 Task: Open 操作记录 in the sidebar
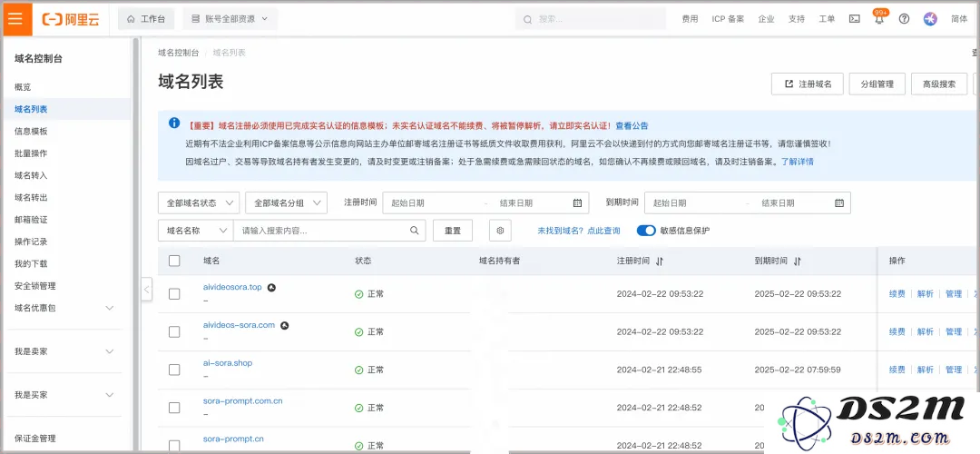tap(31, 242)
